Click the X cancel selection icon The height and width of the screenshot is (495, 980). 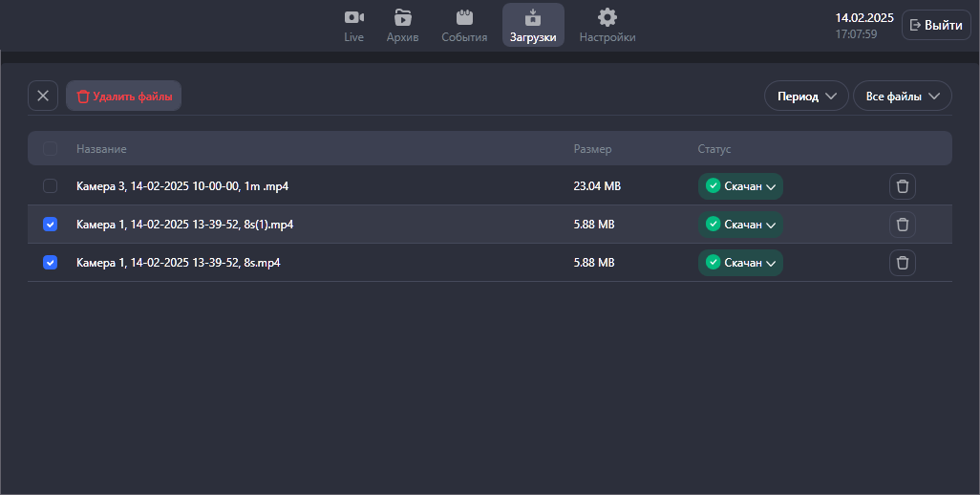click(x=43, y=96)
